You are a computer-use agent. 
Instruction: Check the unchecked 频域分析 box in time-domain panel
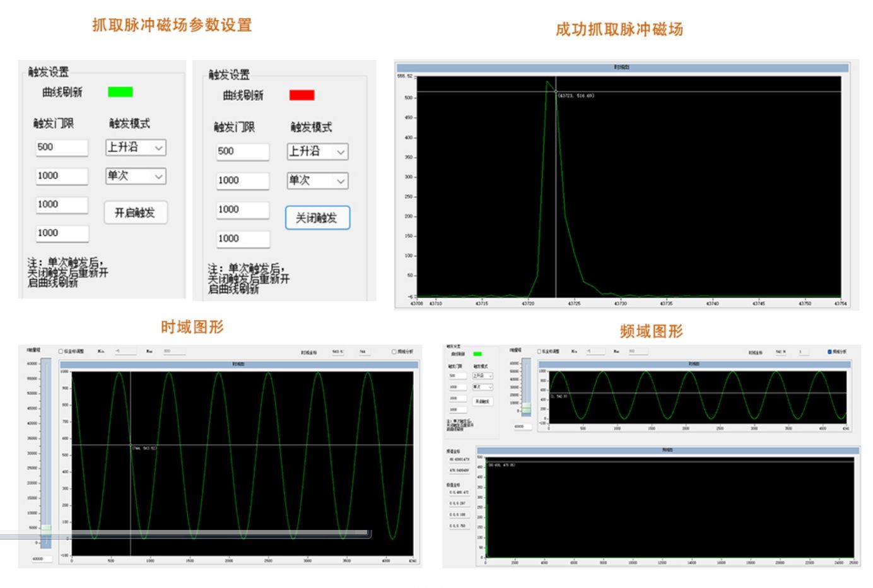click(394, 351)
